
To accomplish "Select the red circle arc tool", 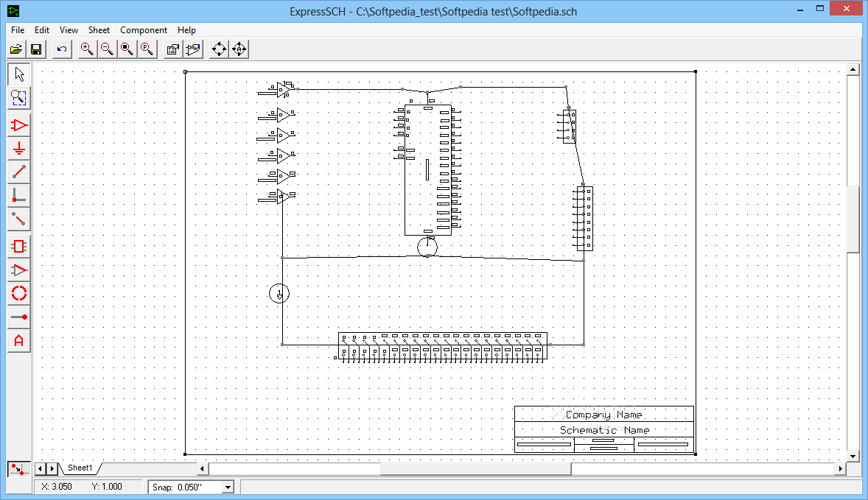I will click(19, 293).
